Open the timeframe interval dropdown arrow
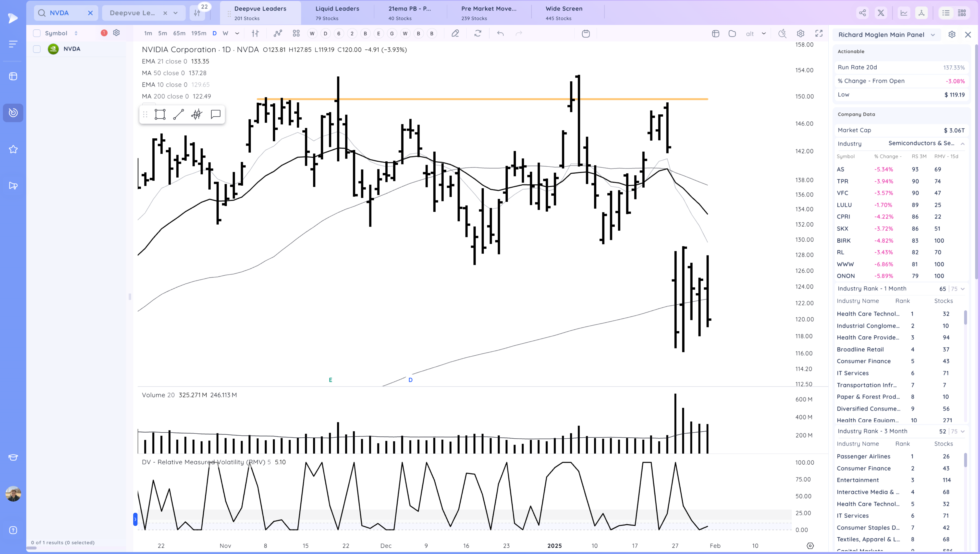980x554 pixels. click(x=237, y=34)
